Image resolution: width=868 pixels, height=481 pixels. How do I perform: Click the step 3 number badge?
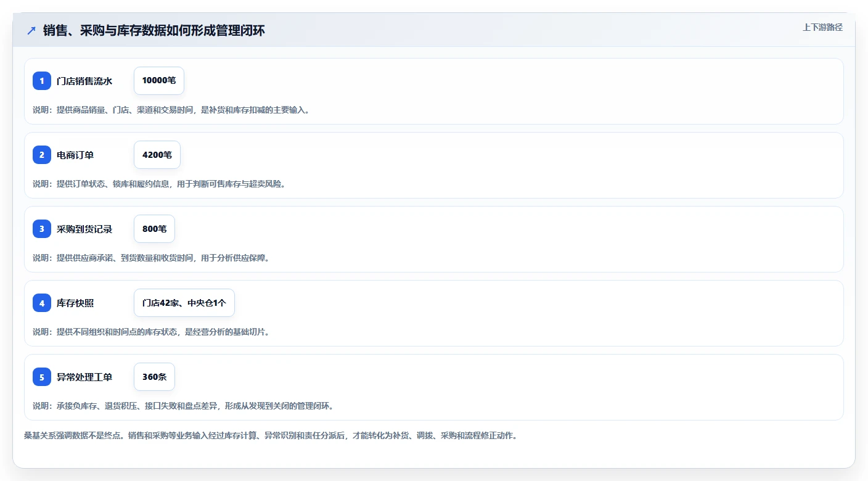[x=42, y=229]
